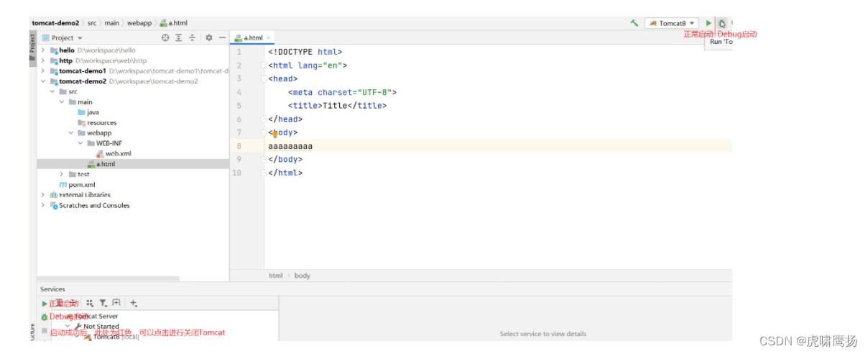868x354 pixels.
Task: Click the locate/select opened file icon
Action: coord(165,37)
